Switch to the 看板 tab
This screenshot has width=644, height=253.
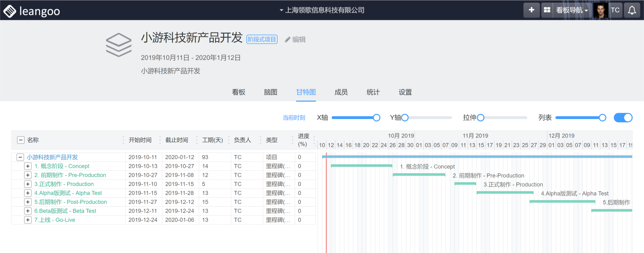[239, 92]
